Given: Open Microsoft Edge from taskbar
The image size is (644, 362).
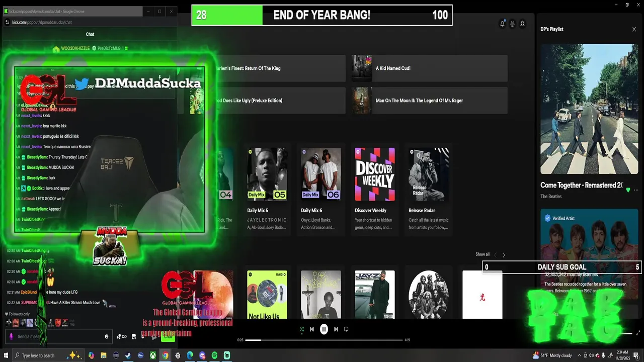Looking at the screenshot, I should (190, 355).
